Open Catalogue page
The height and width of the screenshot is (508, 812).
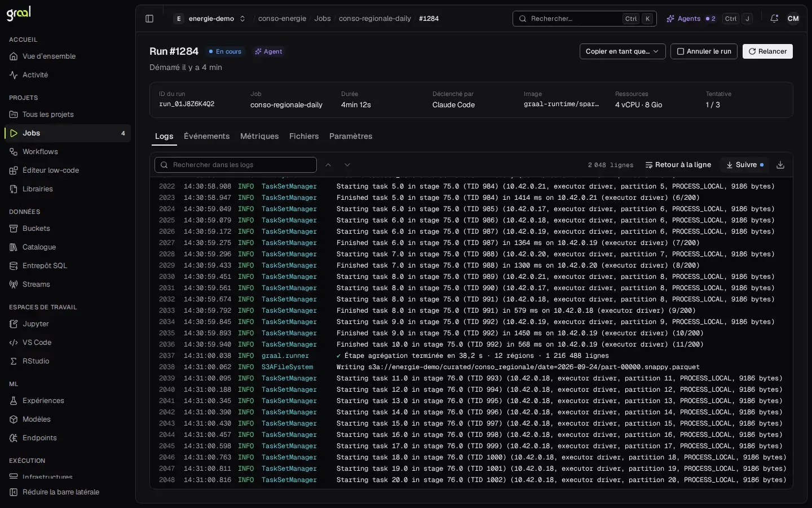click(x=68, y=247)
